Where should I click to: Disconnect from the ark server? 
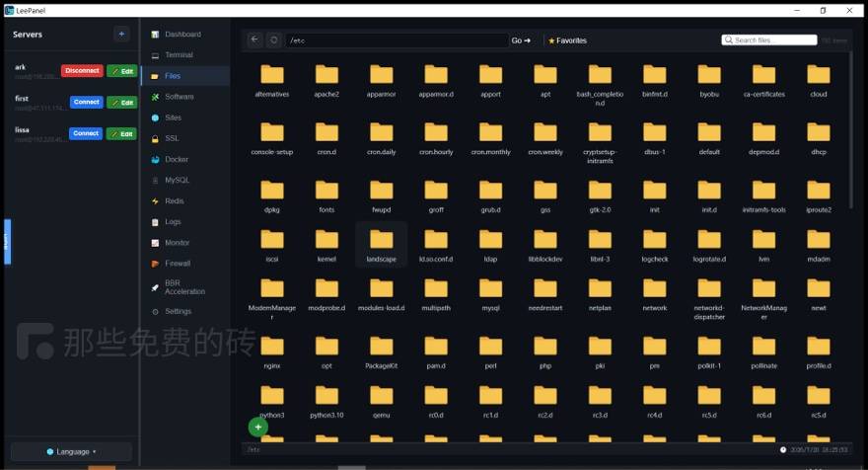[82, 70]
